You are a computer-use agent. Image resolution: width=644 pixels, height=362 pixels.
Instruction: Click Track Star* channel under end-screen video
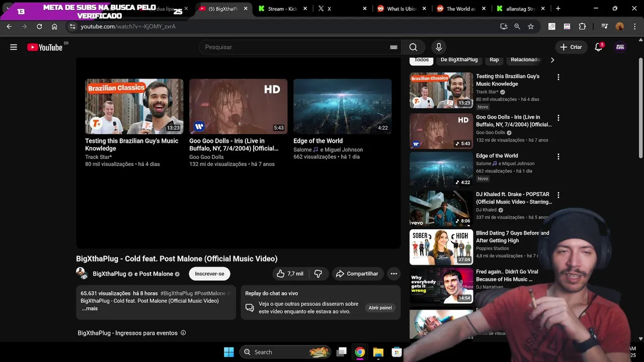point(99,157)
